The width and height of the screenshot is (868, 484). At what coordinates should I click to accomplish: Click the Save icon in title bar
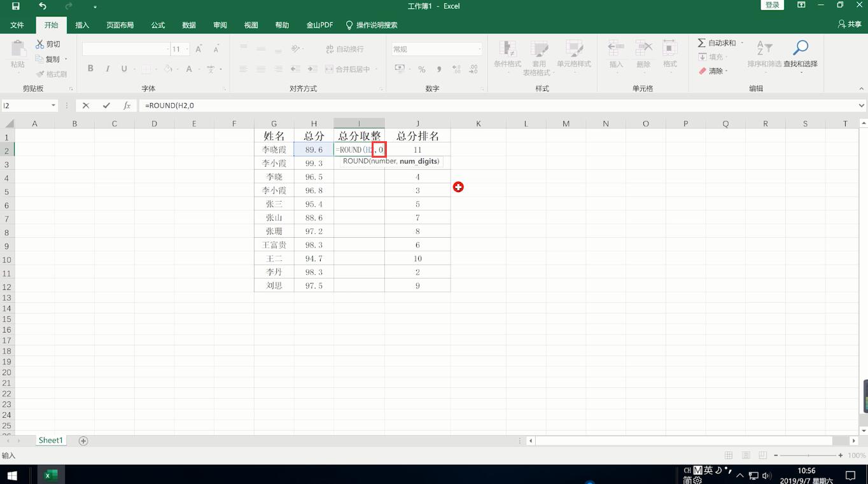tap(16, 6)
